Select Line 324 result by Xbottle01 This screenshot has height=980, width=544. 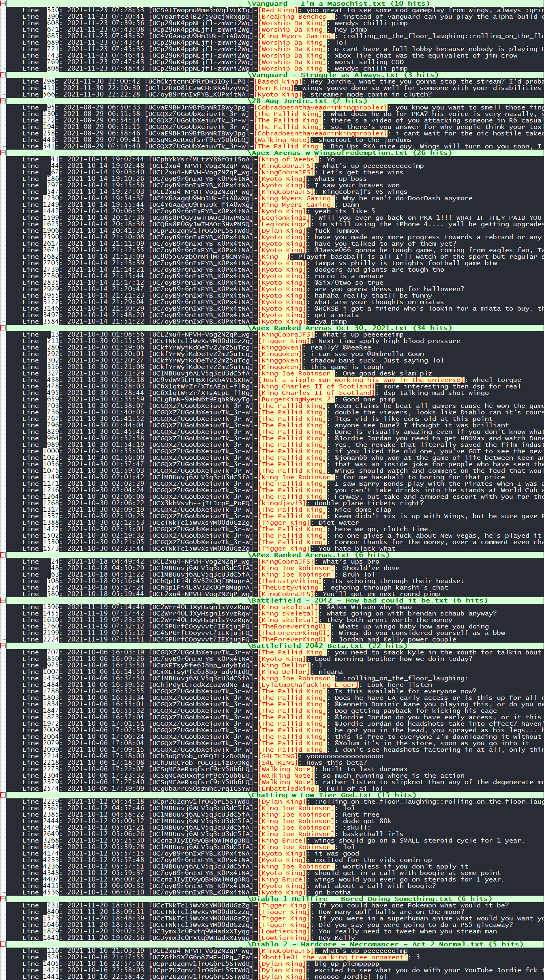pos(275,957)
